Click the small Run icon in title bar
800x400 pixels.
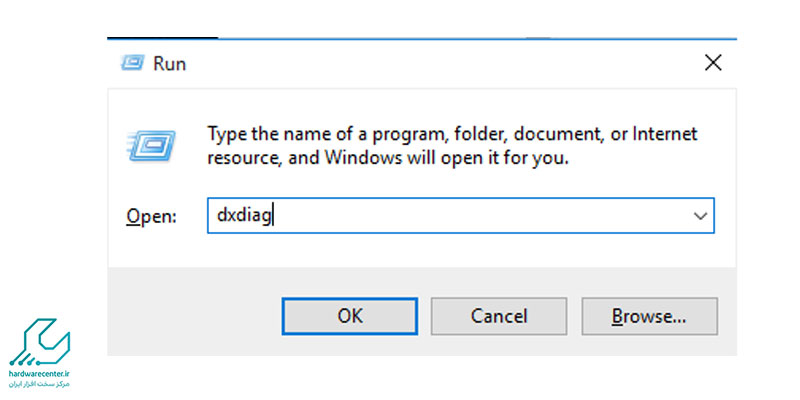coord(131,63)
